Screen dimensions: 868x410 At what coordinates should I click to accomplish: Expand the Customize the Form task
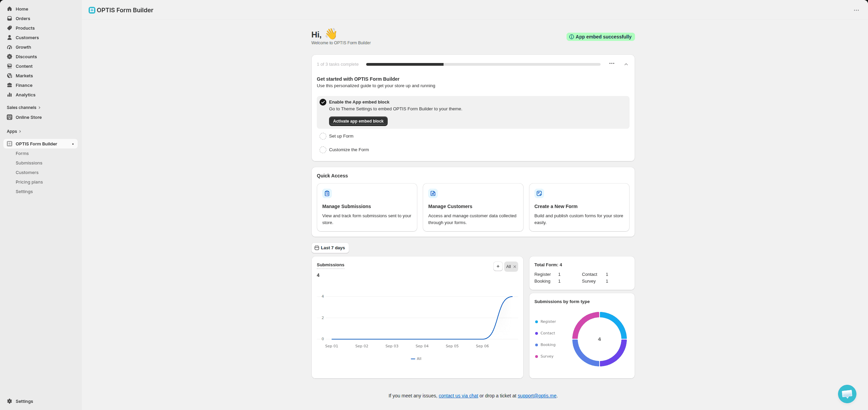click(349, 150)
